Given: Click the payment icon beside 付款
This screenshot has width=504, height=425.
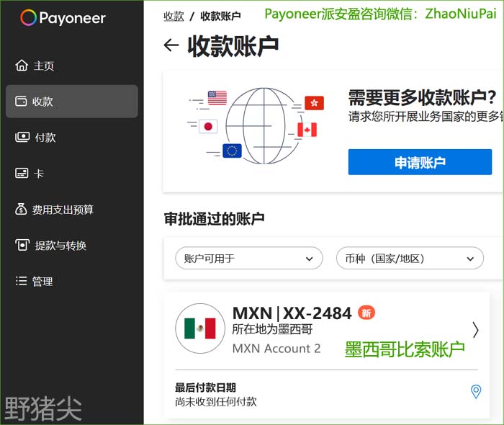Looking at the screenshot, I should (x=22, y=137).
